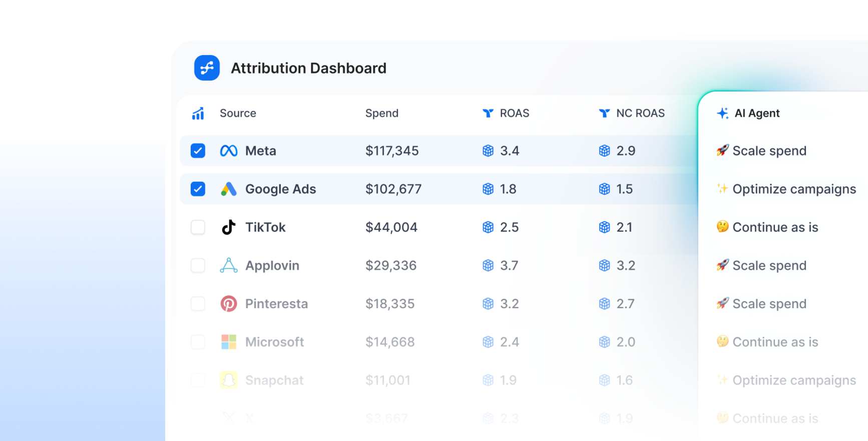The image size is (868, 441).
Task: Click Optimize campaigns recommendation for Google Ads
Action: coord(786,189)
